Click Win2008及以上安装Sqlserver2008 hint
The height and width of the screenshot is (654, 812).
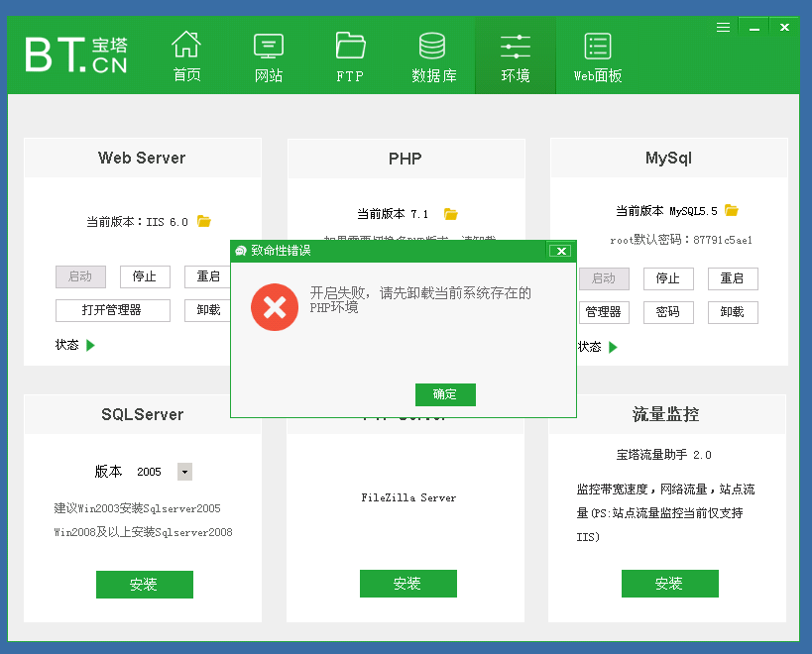click(x=144, y=532)
